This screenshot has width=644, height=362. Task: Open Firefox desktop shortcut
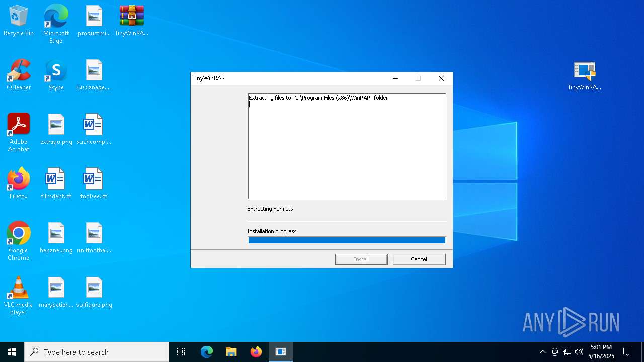19,184
